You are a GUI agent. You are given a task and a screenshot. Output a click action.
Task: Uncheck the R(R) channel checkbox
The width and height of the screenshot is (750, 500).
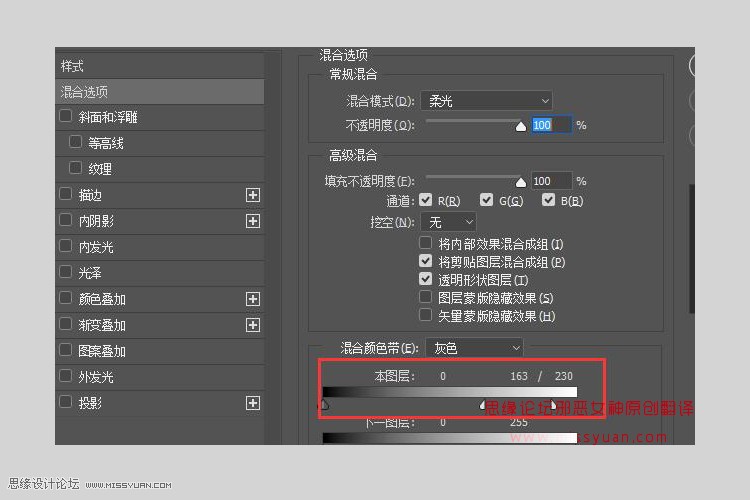click(x=425, y=200)
